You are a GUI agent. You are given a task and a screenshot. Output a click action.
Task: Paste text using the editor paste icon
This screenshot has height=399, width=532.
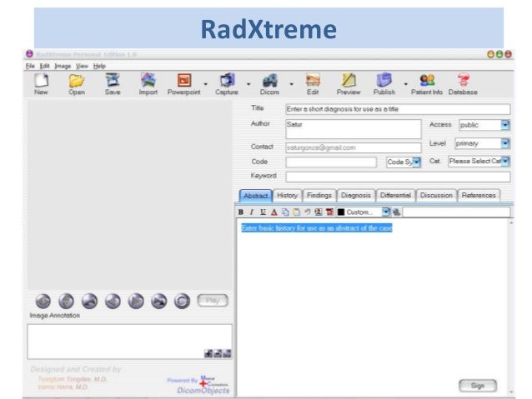point(297,212)
